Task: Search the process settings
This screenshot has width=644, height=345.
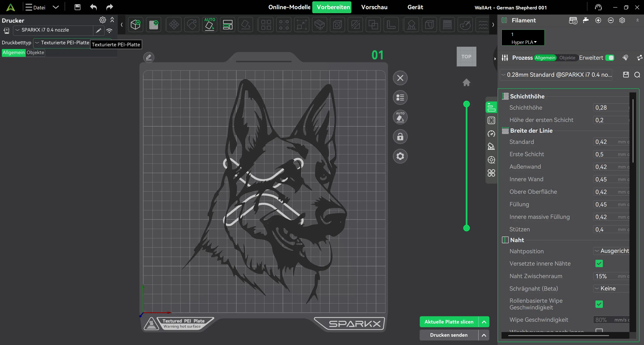Action: [x=637, y=75]
